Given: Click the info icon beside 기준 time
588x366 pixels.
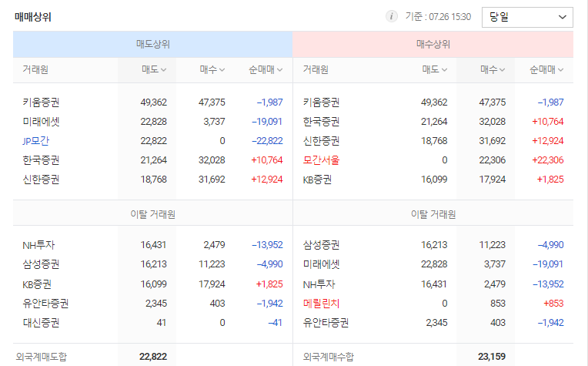Looking at the screenshot, I should coord(392,16).
